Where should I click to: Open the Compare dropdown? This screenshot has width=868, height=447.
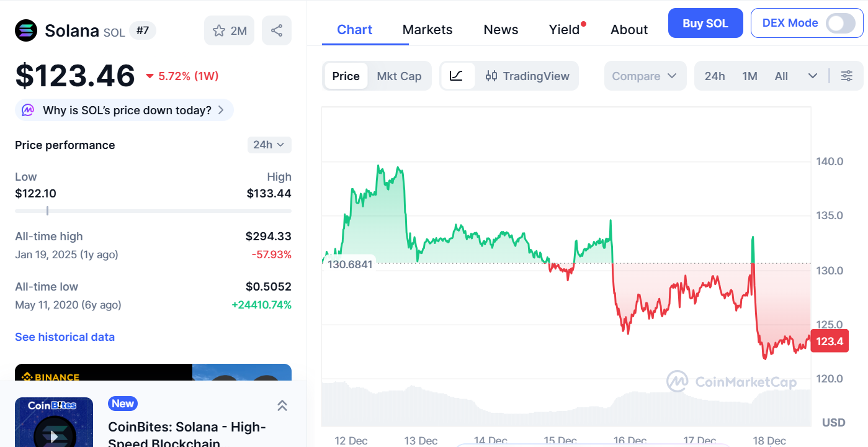point(645,76)
